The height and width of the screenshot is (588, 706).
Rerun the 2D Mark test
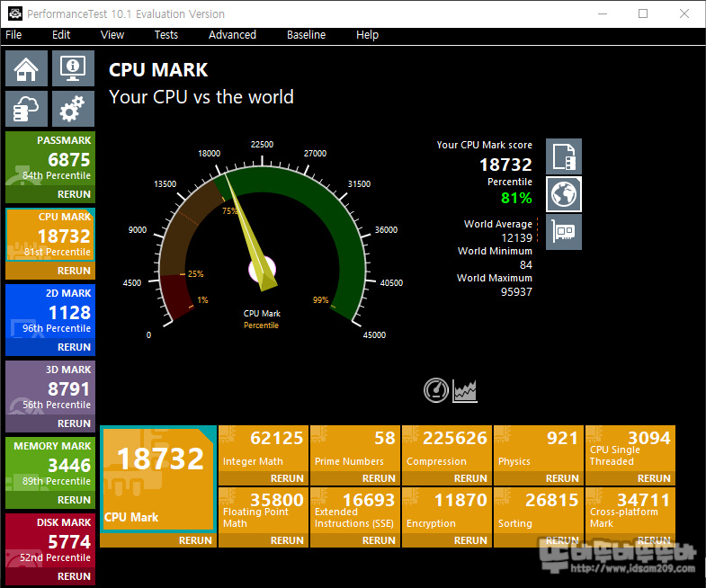coord(74,347)
